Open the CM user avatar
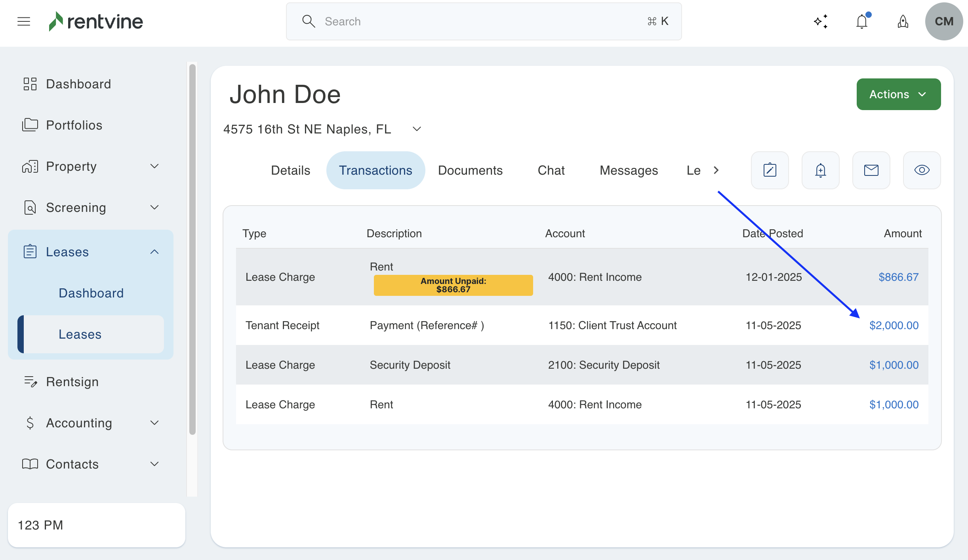The width and height of the screenshot is (968, 560). click(944, 21)
